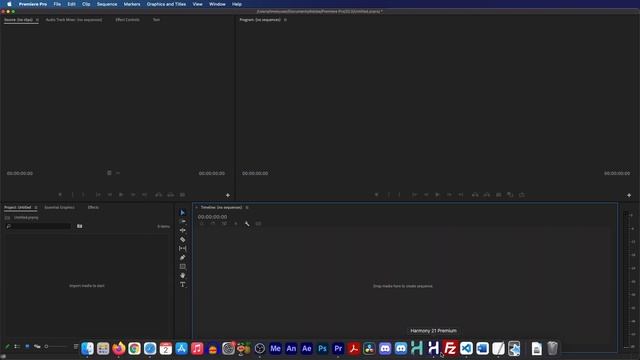Open Program panel menu beside tab
Image resolution: width=640 pixels, height=360 pixels.
point(285,20)
